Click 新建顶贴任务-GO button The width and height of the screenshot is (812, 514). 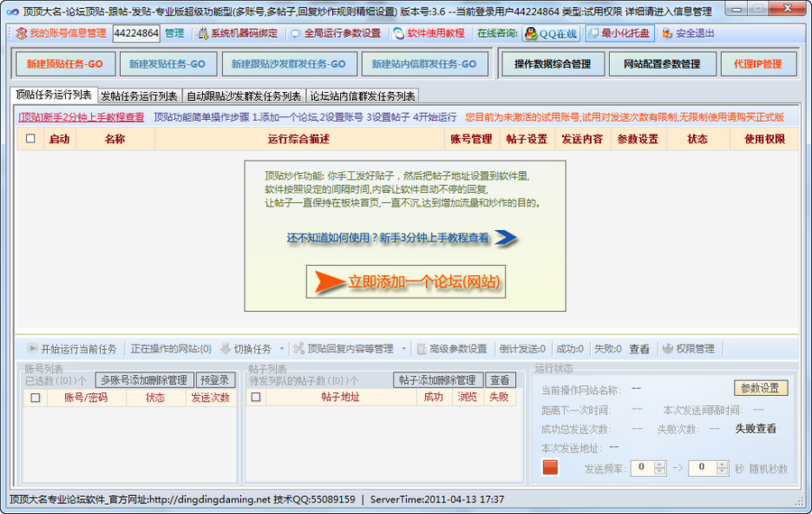[x=65, y=64]
